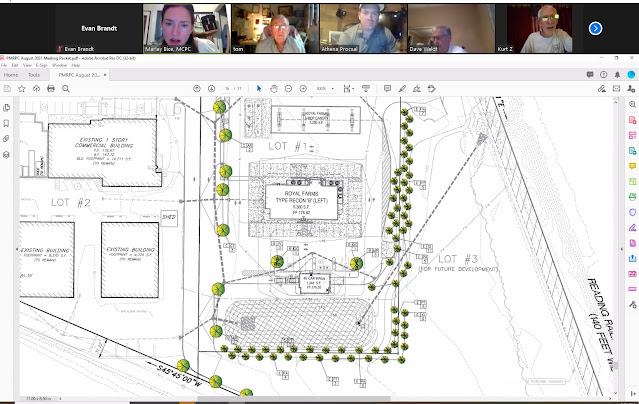The image size is (639, 404).
Task: Show next Zoom participants arrow
Action: [x=595, y=28]
